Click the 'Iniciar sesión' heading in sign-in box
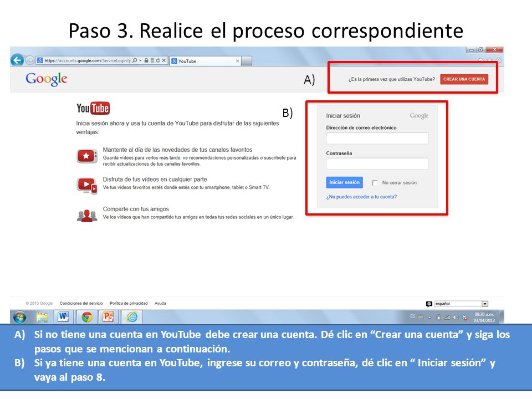 pyautogui.click(x=343, y=116)
